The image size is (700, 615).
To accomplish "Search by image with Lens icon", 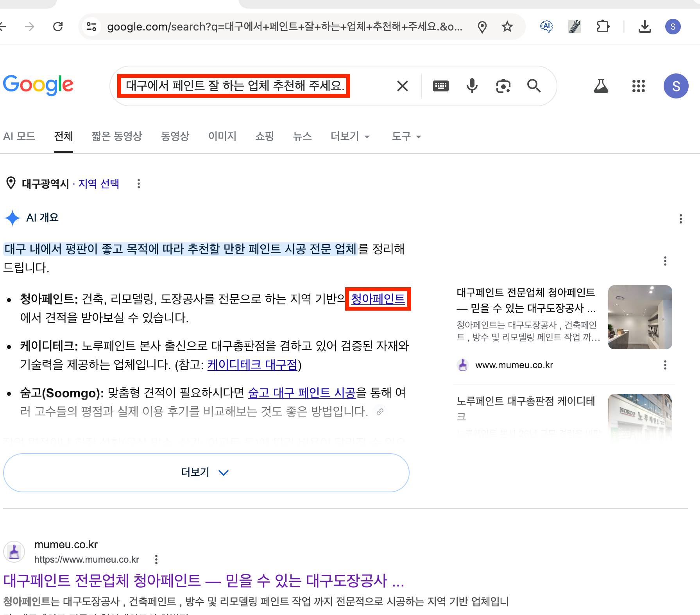I will (x=503, y=86).
